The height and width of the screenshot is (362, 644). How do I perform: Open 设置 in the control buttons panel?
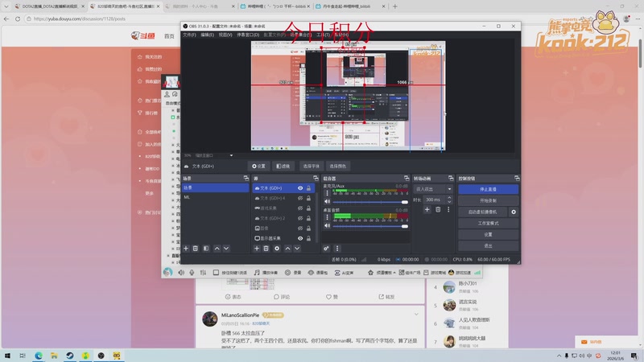click(488, 234)
